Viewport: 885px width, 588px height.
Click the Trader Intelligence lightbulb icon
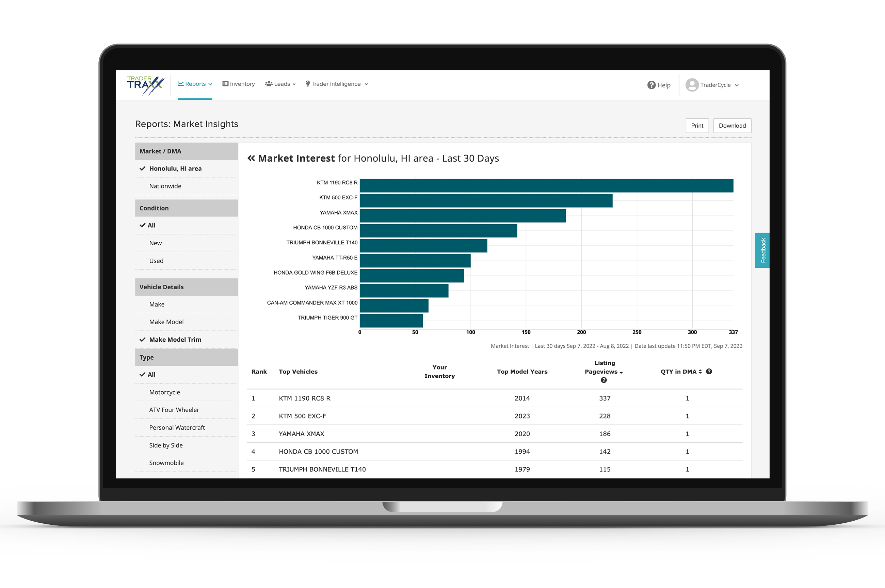point(307,84)
